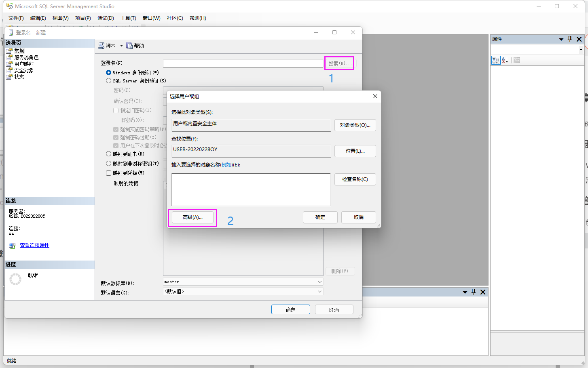Click 确定 in 登录名-新建 window
Viewport: 588px width, 368px height.
tap(291, 310)
